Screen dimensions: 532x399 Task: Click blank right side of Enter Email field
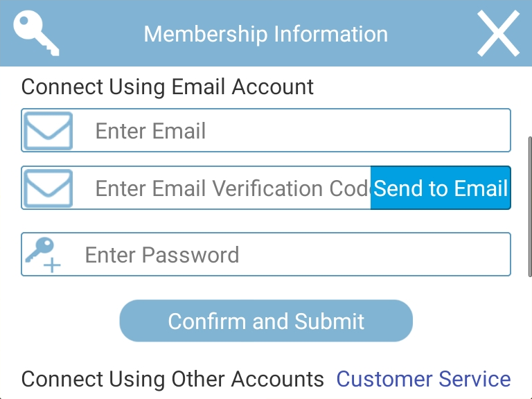(373, 130)
